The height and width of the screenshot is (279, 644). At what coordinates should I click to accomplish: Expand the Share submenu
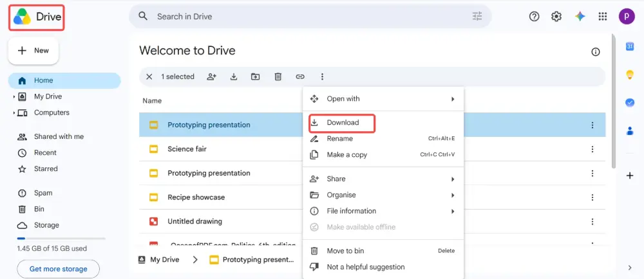pos(453,179)
